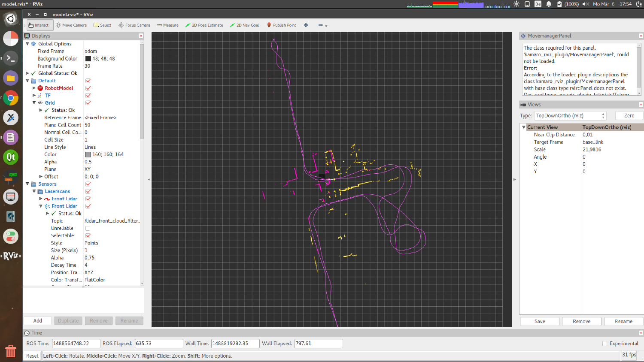The image size is (644, 362).
Task: Use the Measure tool
Action: [167, 25]
